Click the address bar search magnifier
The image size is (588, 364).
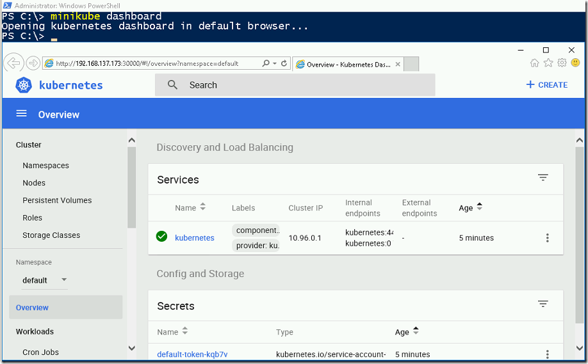(x=266, y=63)
